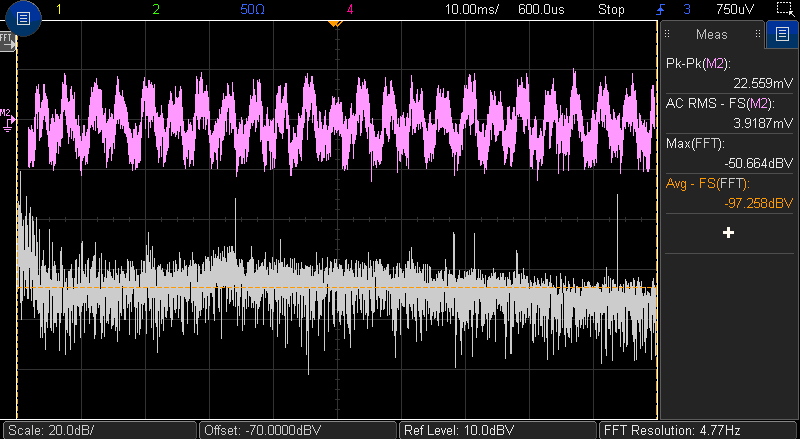Grab the left grip dots of Meas panel
The width and height of the screenshot is (800, 439).
pyautogui.click(x=667, y=34)
